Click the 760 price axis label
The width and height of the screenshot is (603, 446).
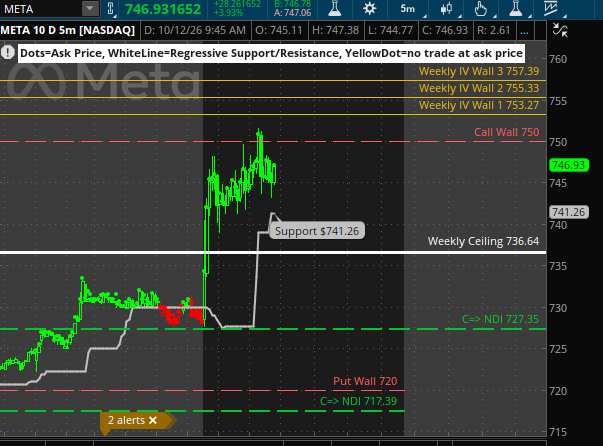[x=558, y=59]
